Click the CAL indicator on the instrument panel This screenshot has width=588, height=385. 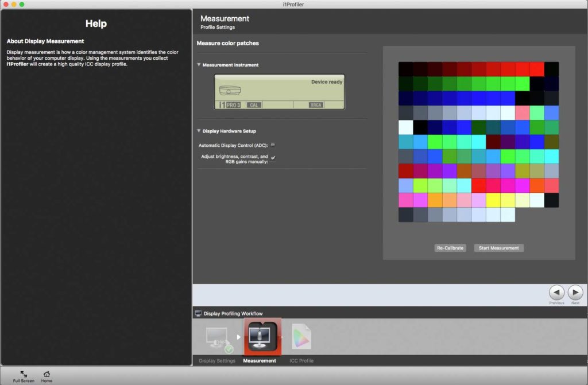pos(254,105)
